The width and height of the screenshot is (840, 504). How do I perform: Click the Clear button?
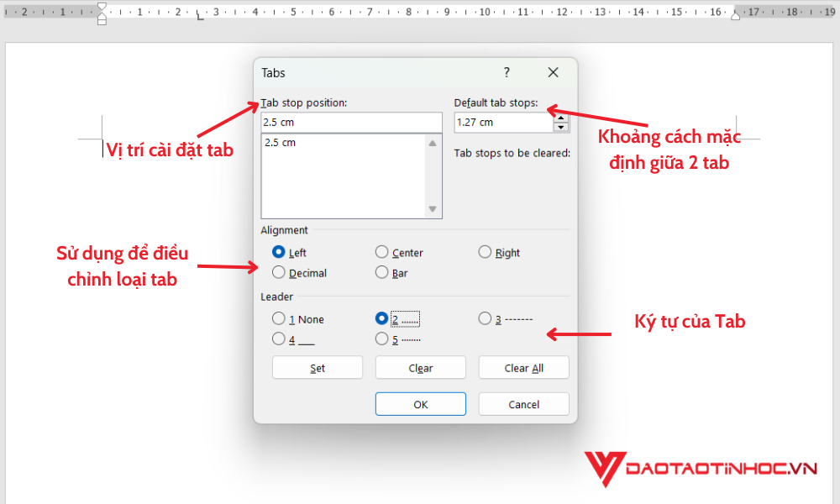tap(420, 367)
